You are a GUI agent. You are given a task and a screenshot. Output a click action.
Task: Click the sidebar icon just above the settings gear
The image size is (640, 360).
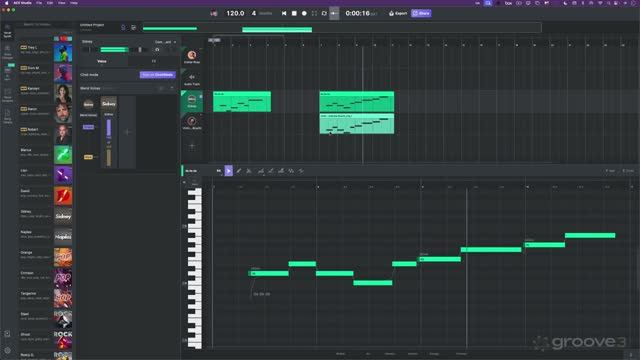[x=7, y=334]
